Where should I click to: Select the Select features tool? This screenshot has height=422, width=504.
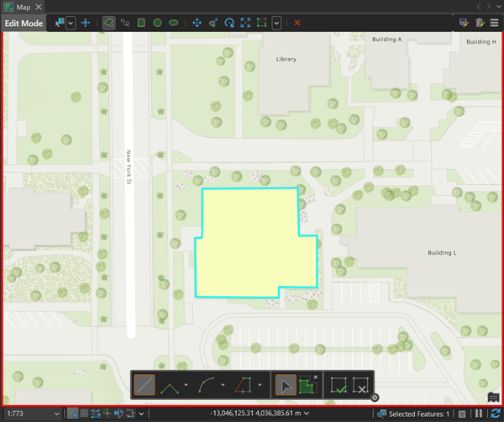[x=60, y=23]
